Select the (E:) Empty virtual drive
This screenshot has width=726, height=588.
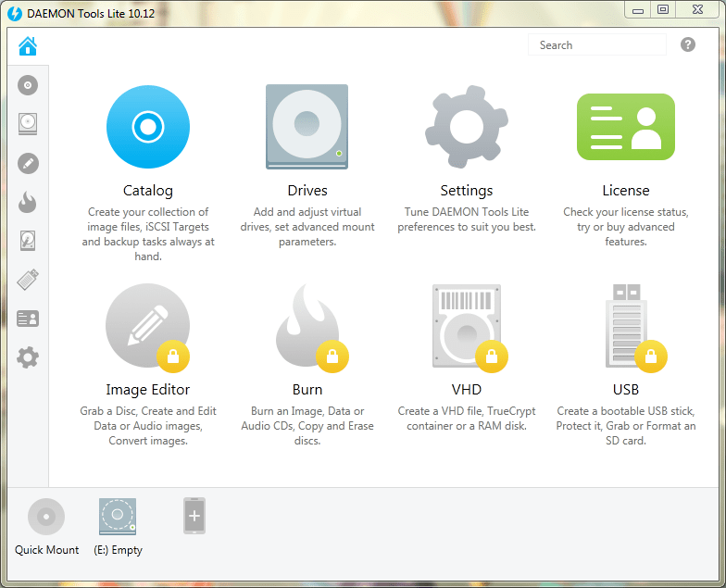pyautogui.click(x=118, y=517)
